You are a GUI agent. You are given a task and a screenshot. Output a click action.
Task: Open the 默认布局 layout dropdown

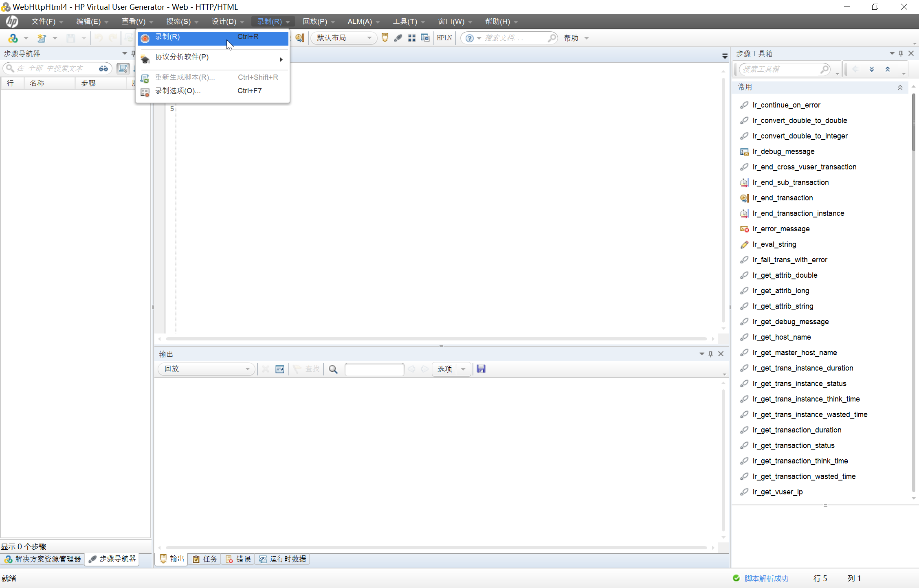343,37
